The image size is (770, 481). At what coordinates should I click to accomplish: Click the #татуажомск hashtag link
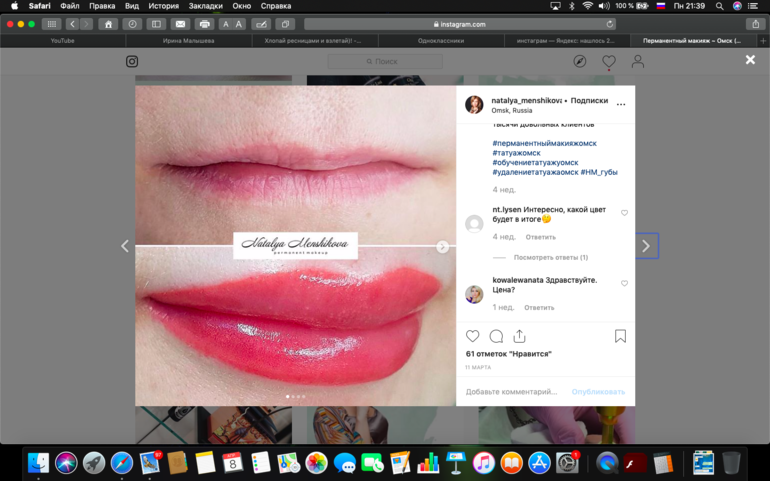click(x=518, y=153)
